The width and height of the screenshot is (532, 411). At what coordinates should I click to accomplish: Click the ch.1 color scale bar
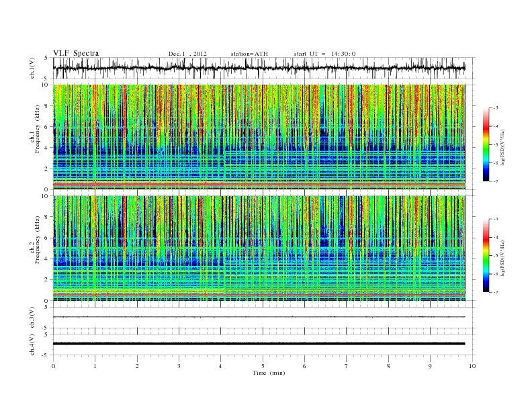486,144
